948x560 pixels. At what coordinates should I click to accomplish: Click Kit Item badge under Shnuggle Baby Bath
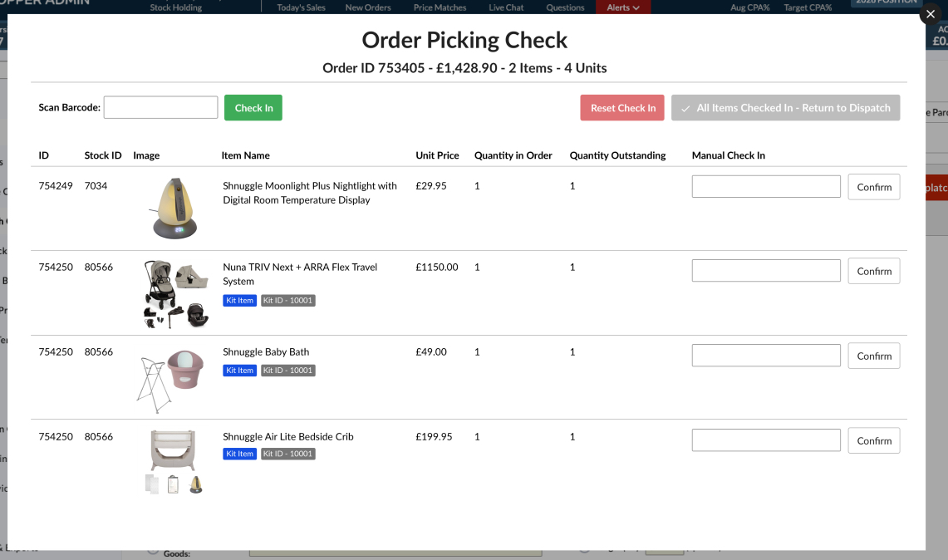[x=239, y=370]
